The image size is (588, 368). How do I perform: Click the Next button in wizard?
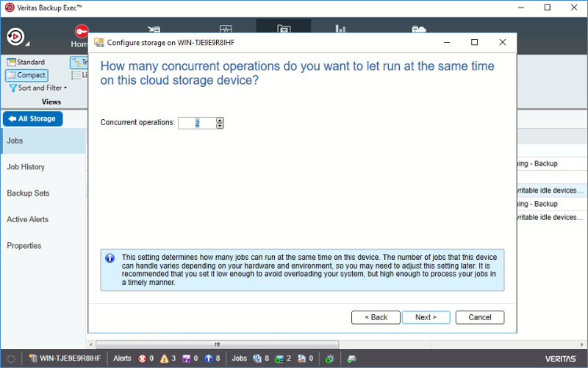[426, 317]
